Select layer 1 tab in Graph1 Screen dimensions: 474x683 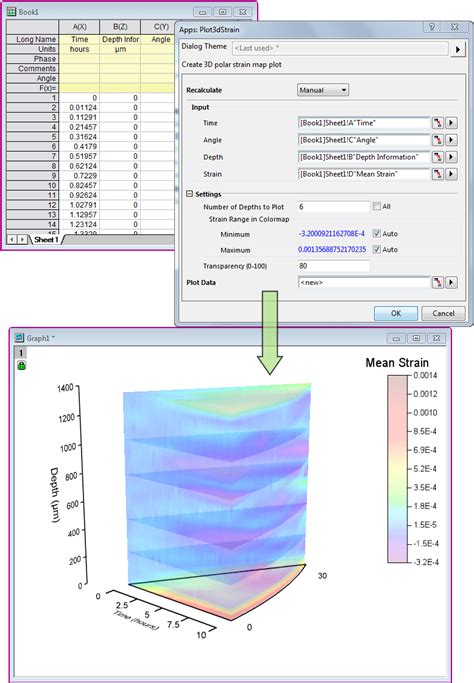point(20,352)
